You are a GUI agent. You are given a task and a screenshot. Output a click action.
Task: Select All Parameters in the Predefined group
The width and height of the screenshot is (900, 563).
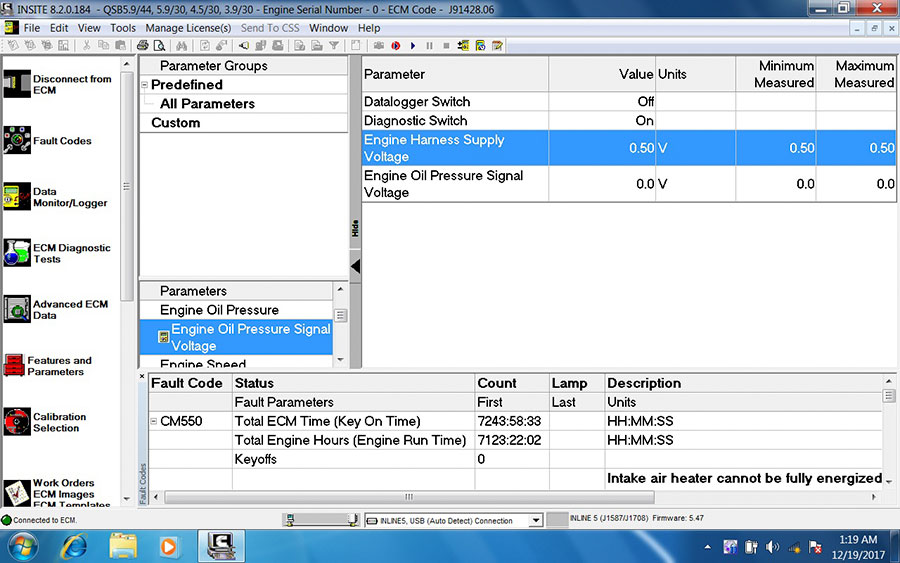207,104
